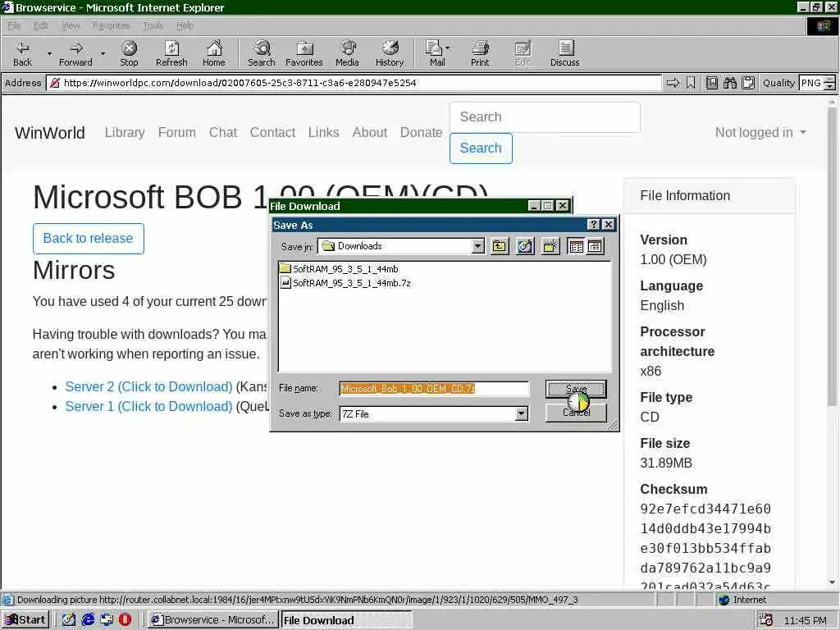
Task: Click the Server 1 download link
Action: point(148,407)
